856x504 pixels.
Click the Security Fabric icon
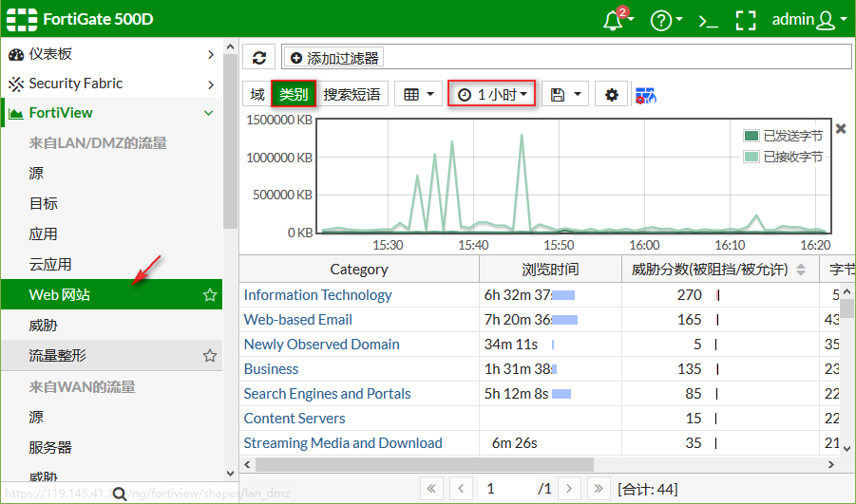[16, 84]
